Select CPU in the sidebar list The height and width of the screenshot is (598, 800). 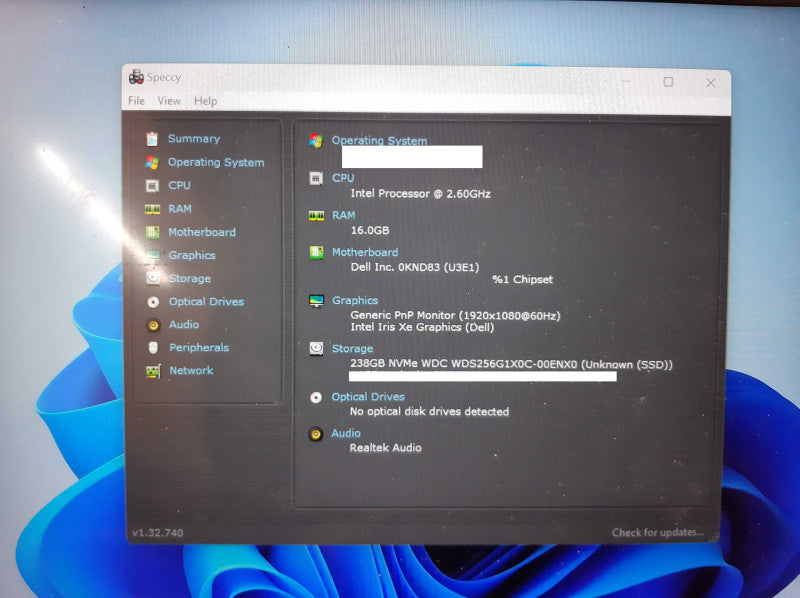[180, 185]
